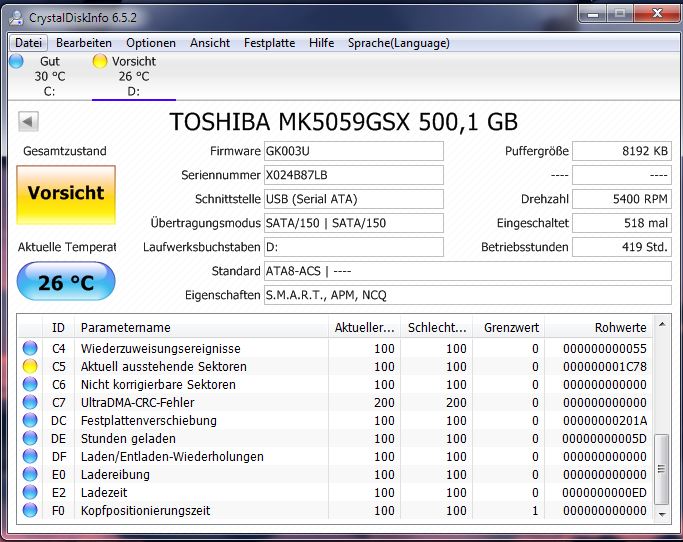Click the Betriebsstunden value 419 Std.

[x=622, y=247]
